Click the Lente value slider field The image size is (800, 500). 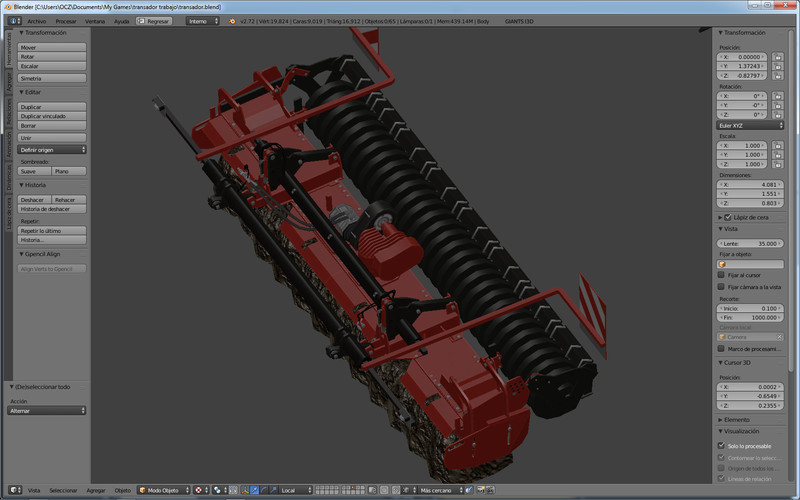click(750, 243)
